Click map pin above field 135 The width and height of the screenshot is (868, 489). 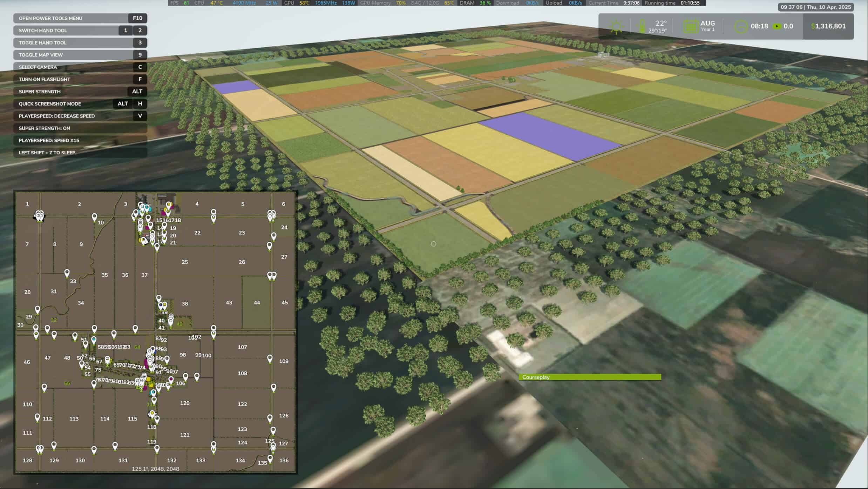(270, 458)
